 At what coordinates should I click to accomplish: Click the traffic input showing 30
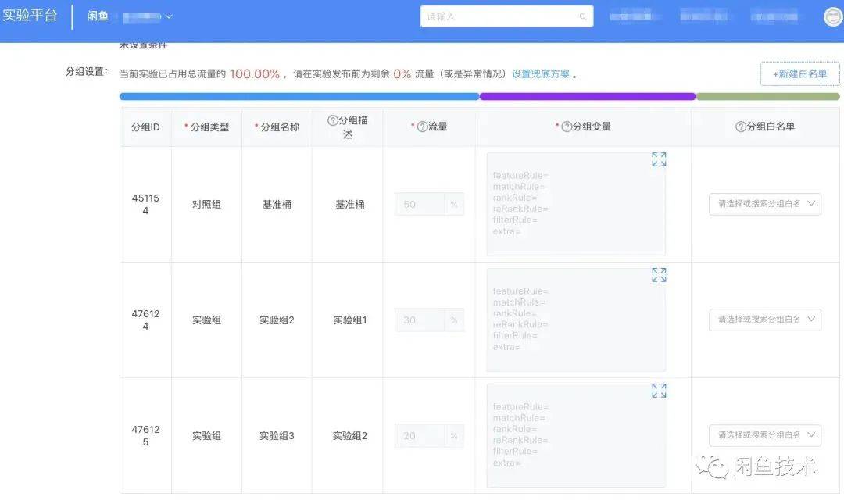(420, 320)
